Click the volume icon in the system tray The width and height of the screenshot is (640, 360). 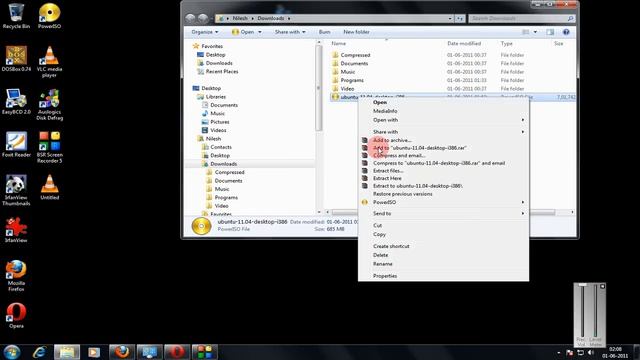coord(591,352)
